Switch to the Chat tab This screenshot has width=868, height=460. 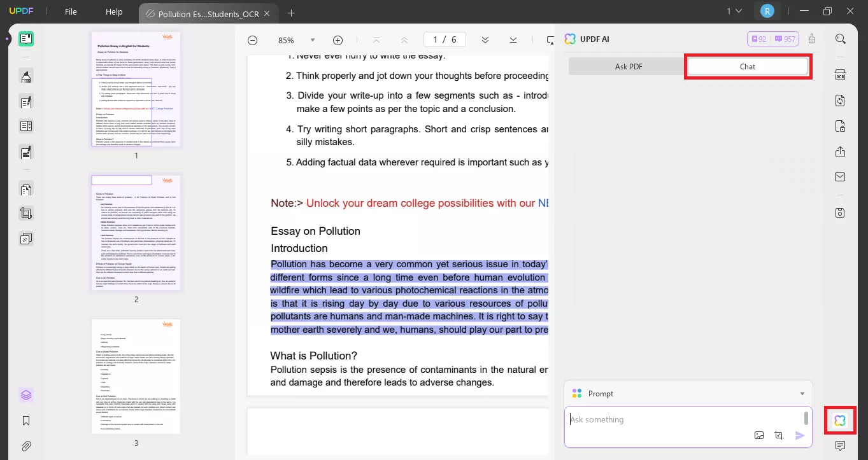[x=748, y=67]
